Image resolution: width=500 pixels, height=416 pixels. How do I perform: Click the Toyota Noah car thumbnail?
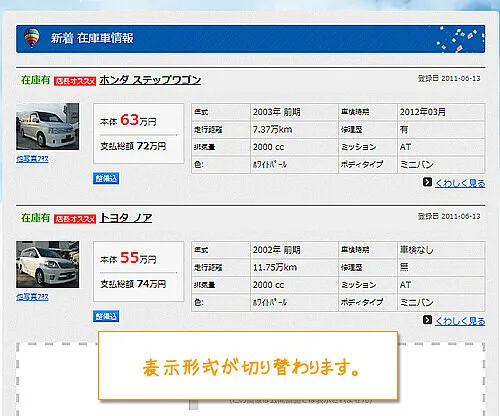[x=48, y=264]
